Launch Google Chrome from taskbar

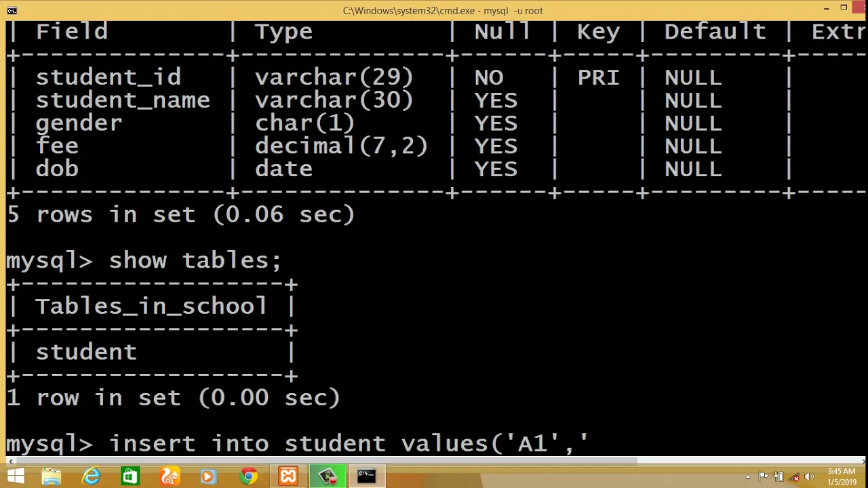tap(249, 476)
